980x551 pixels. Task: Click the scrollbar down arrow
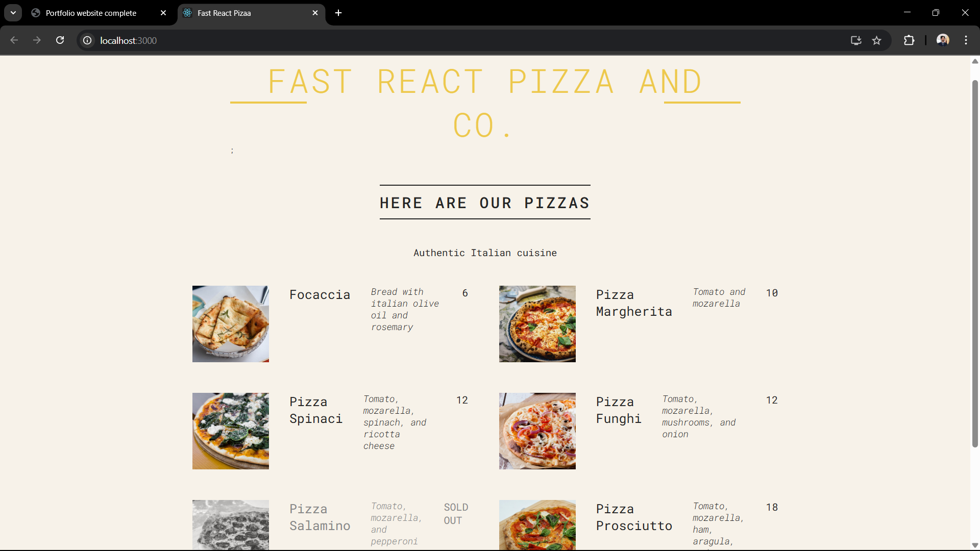click(x=975, y=545)
